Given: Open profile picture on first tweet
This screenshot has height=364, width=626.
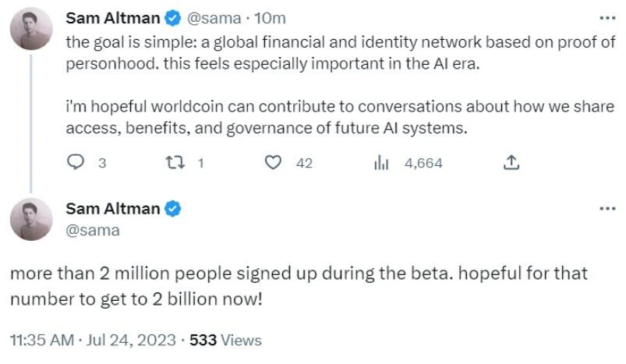Looking at the screenshot, I should (x=31, y=30).
